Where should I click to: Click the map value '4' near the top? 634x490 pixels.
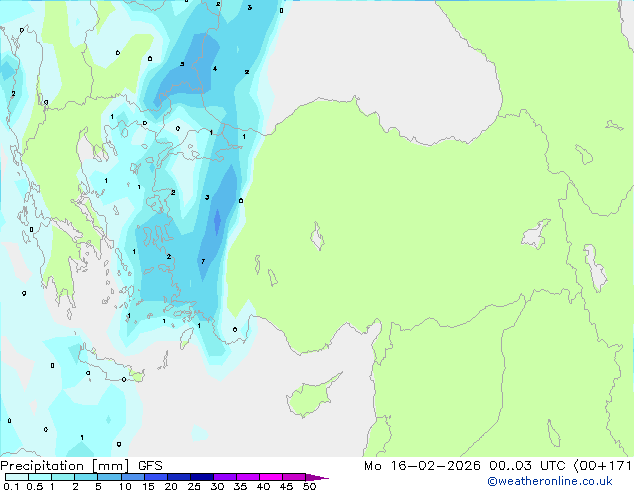point(215,69)
